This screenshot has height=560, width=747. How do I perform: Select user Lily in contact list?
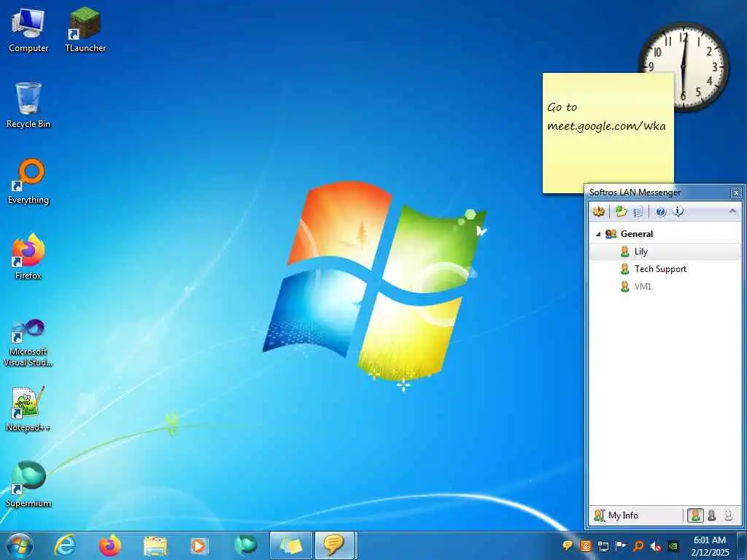665,252
